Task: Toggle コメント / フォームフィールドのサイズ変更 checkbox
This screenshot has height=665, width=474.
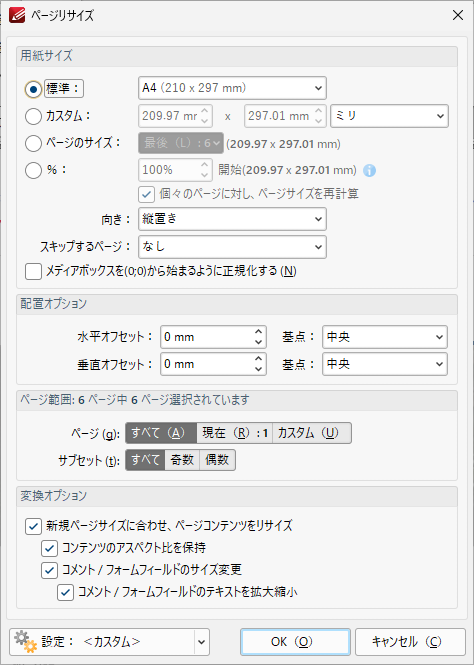Action: pyautogui.click(x=49, y=570)
